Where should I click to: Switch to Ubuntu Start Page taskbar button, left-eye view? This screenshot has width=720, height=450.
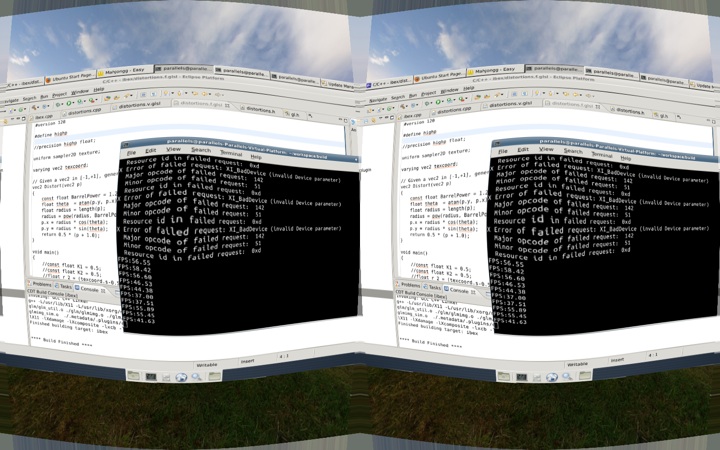click(71, 78)
